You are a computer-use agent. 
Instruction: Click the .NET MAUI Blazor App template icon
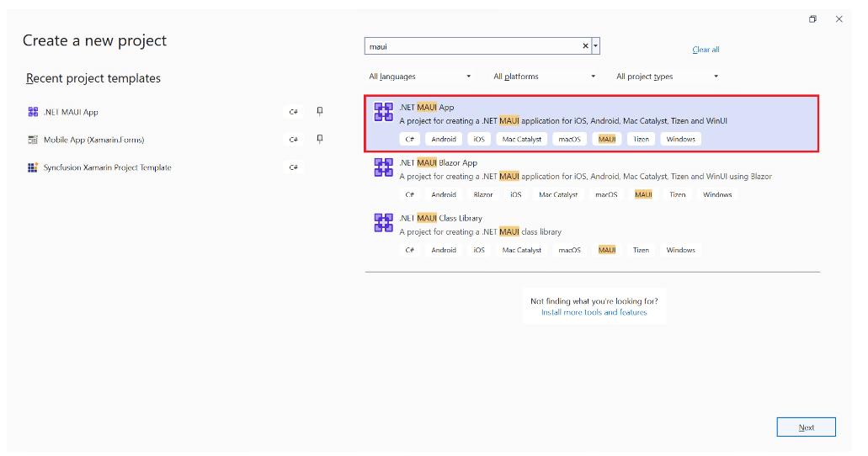click(x=383, y=167)
